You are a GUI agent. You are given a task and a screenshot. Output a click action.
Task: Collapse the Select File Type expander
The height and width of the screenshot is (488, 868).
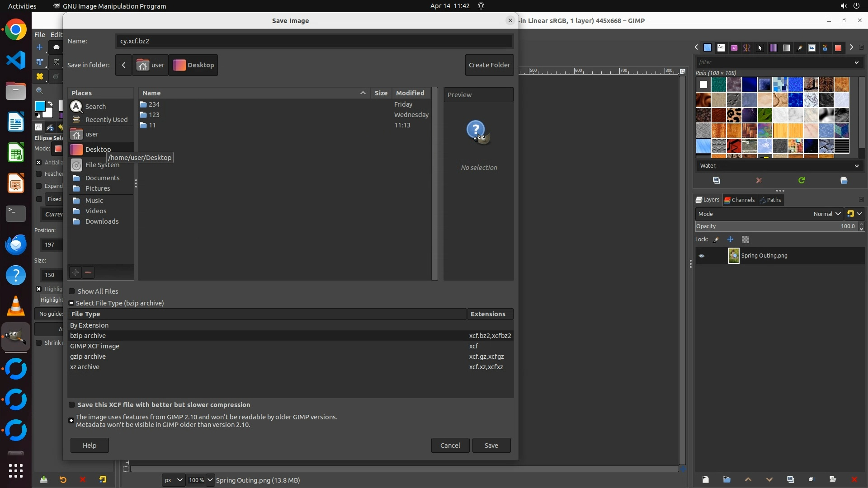pos(71,303)
